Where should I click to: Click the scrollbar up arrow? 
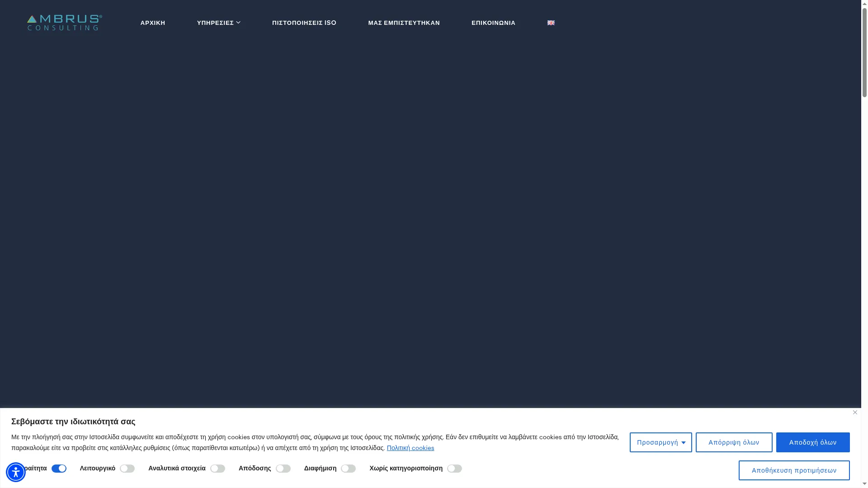(864, 3)
